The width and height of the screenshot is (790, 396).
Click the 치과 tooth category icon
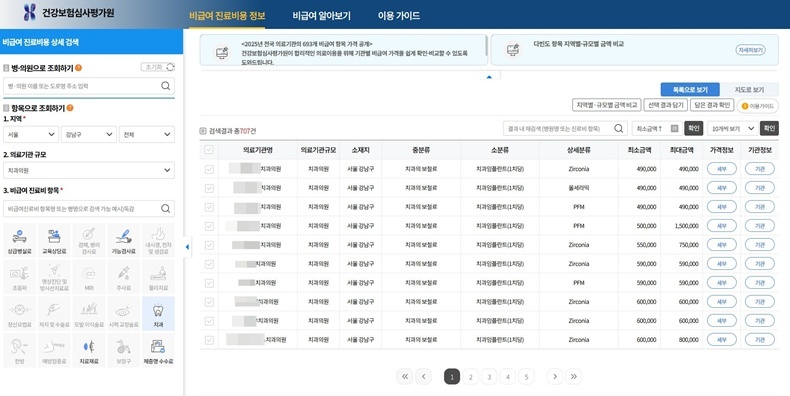158,313
